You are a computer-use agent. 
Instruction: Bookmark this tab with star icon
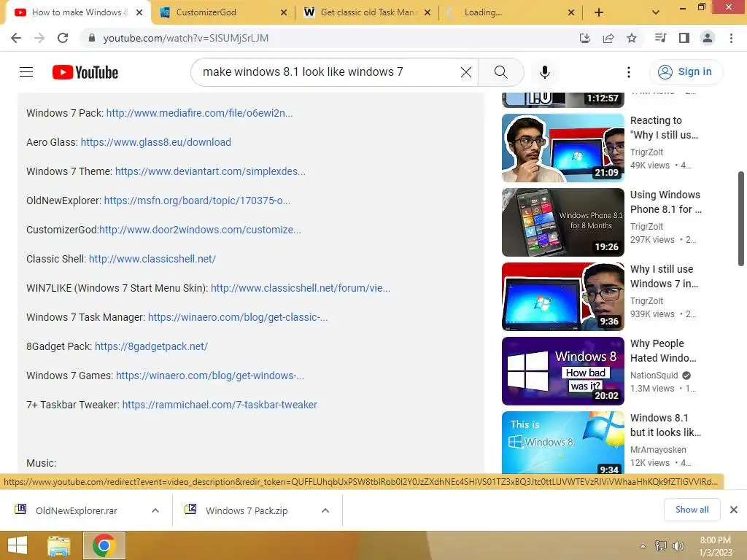point(632,38)
